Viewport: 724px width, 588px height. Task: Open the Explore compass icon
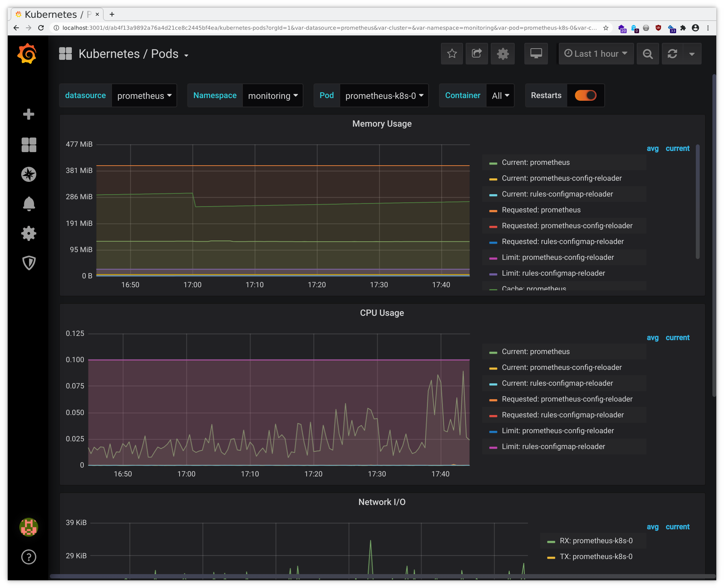(x=29, y=175)
